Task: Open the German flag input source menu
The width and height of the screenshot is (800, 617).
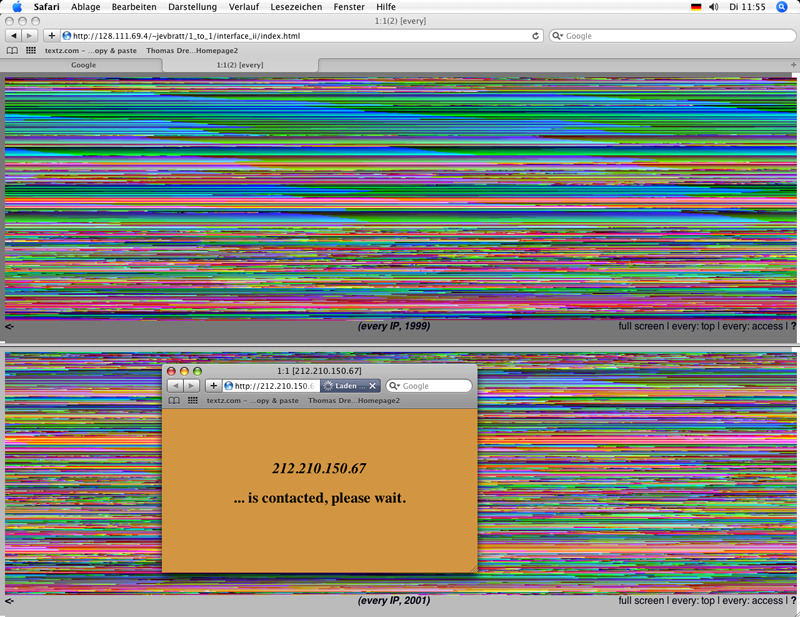Action: [x=696, y=7]
